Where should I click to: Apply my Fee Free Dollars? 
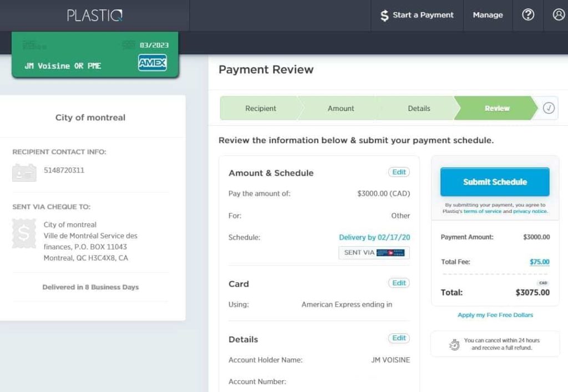(x=495, y=315)
